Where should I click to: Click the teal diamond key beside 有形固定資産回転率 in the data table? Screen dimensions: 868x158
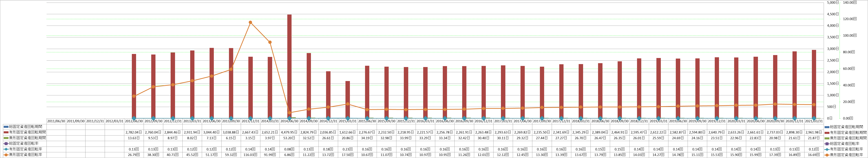(x=6, y=149)
